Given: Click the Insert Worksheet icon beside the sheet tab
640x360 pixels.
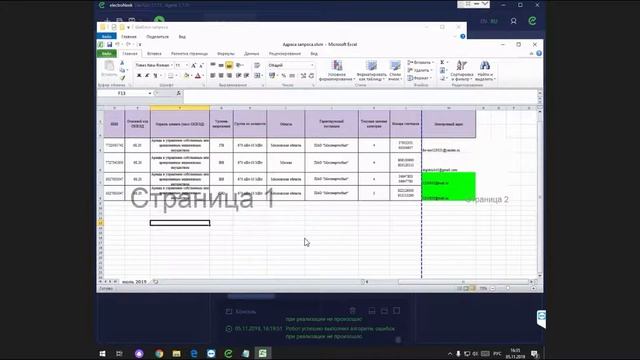Looking at the screenshot, I should (156, 282).
